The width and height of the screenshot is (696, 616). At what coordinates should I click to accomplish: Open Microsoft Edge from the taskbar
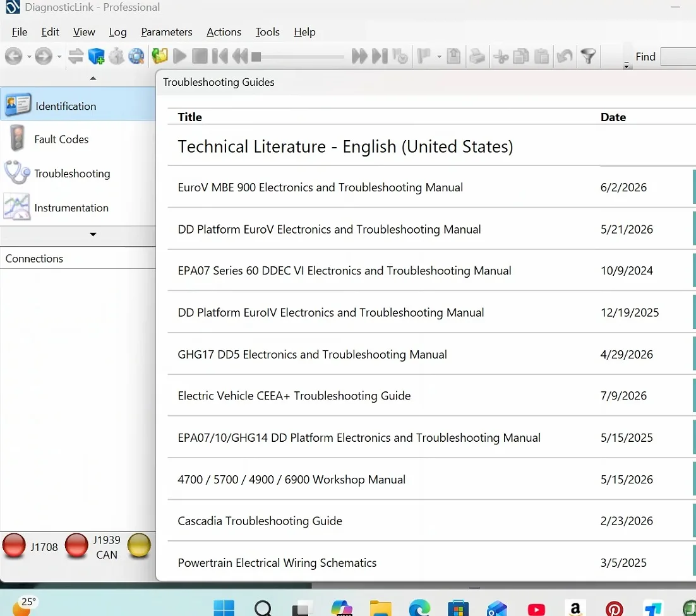(x=419, y=608)
